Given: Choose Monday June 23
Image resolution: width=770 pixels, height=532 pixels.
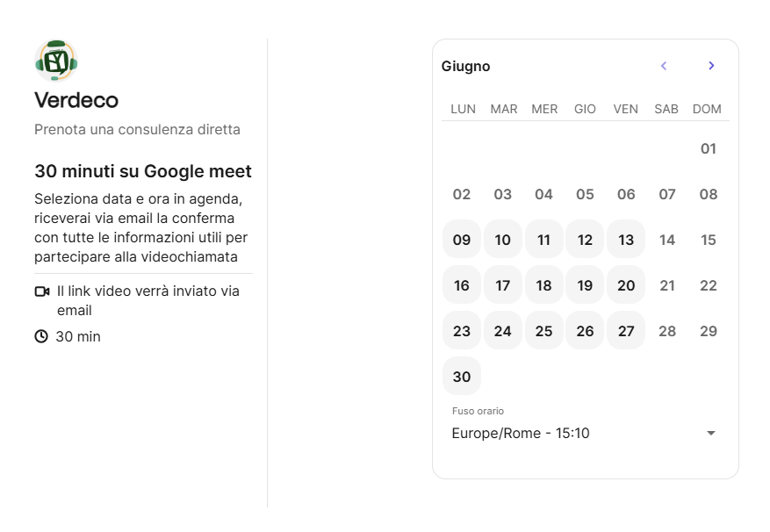Looking at the screenshot, I should pos(462,331).
